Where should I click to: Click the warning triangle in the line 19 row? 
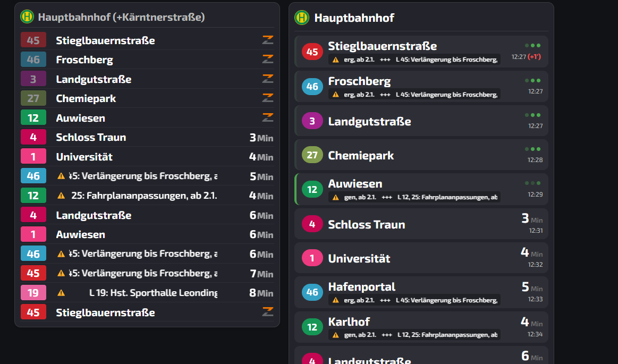[61, 293]
